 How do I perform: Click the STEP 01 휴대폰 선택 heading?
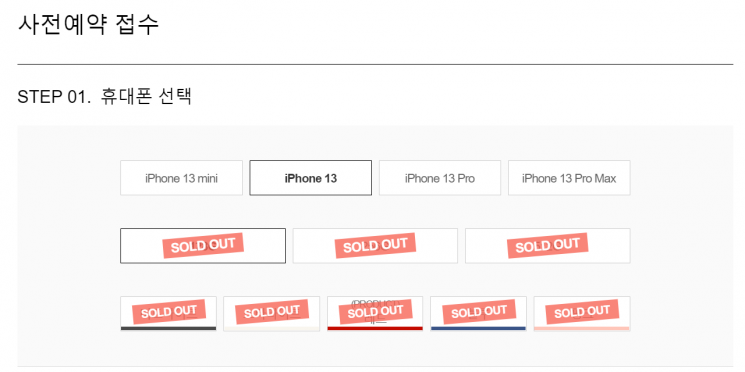coord(105,96)
